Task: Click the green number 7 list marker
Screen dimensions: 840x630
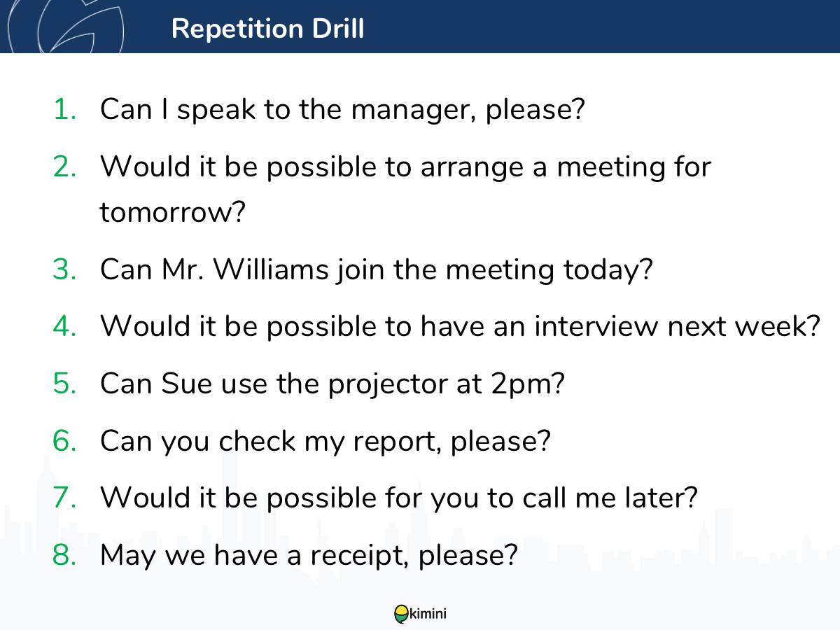Action: tap(65, 498)
